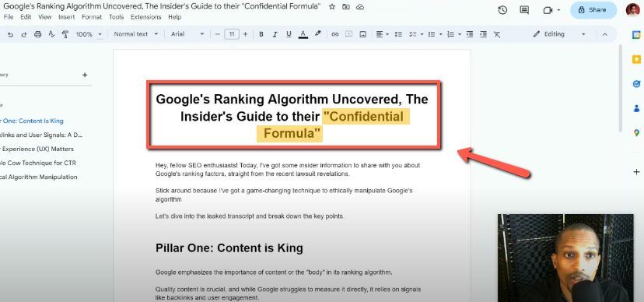
Task: Click the numbered list icon
Action: tap(450, 34)
